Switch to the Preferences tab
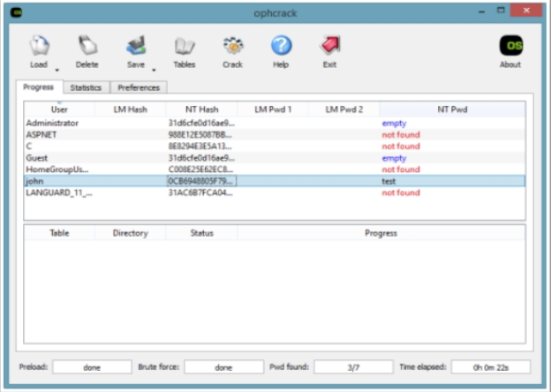Image resolution: width=551 pixels, height=392 pixels. 139,87
